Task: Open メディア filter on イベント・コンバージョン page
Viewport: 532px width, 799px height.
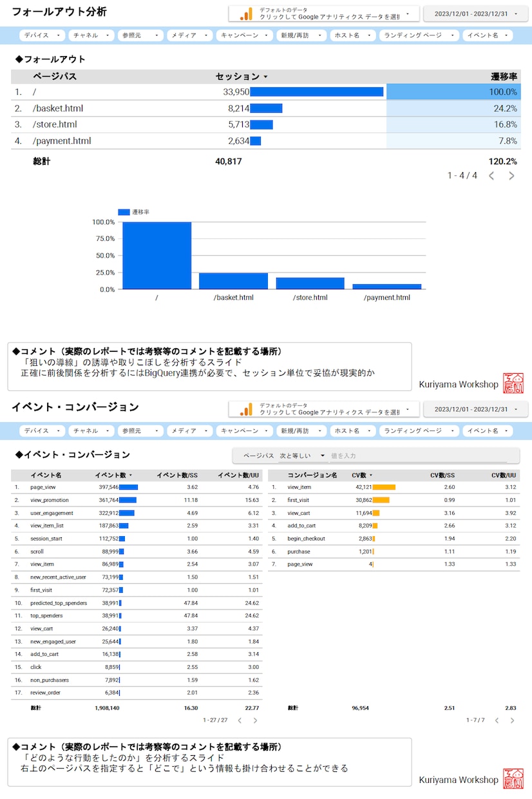Action: point(189,431)
